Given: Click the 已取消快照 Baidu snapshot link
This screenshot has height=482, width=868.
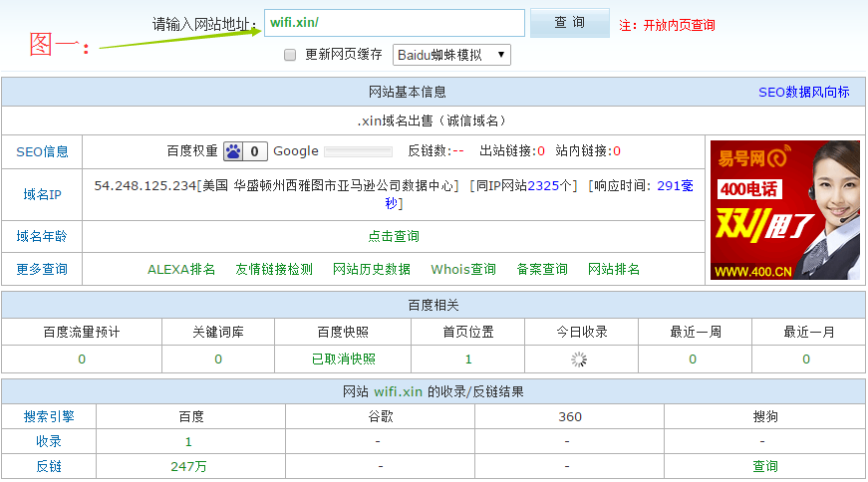Looking at the screenshot, I should pyautogui.click(x=344, y=360).
